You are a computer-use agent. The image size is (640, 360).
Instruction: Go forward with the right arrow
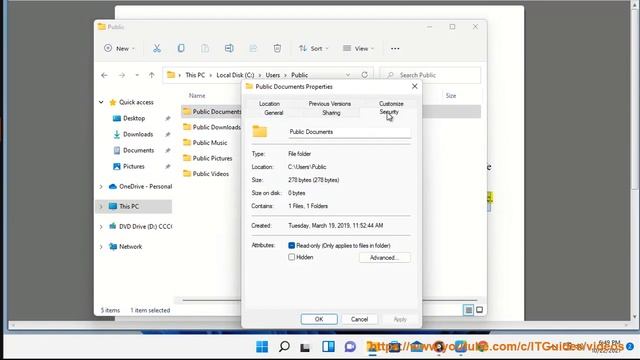(x=122, y=75)
